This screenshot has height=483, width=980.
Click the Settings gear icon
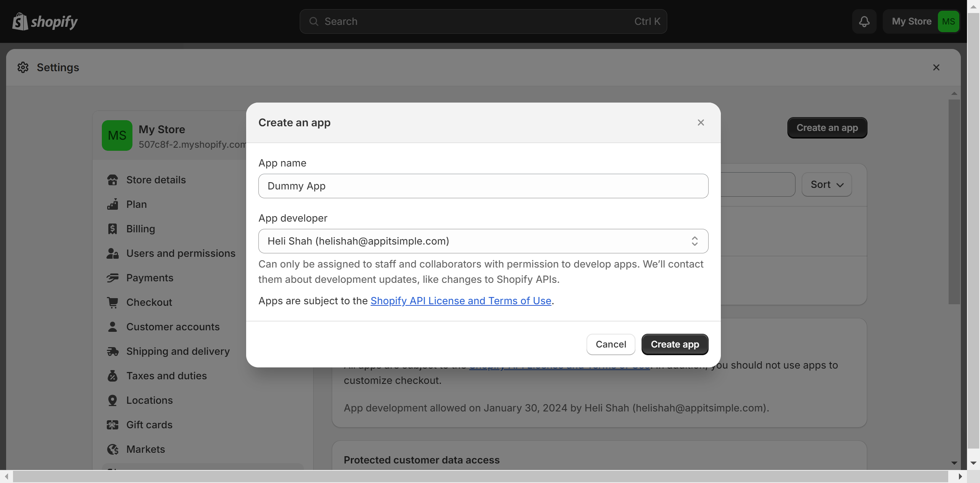coord(23,67)
